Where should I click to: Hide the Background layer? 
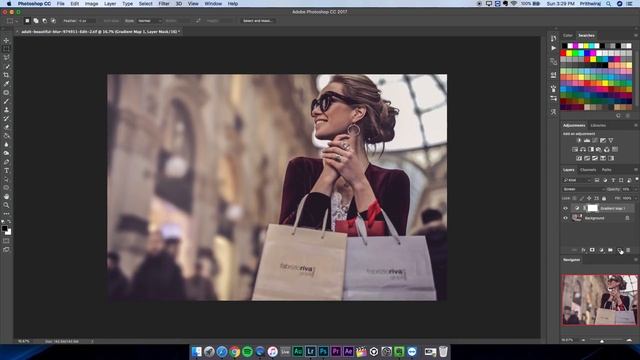point(566,218)
